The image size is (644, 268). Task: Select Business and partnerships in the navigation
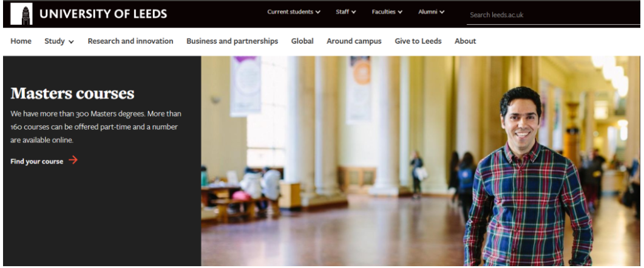click(232, 41)
